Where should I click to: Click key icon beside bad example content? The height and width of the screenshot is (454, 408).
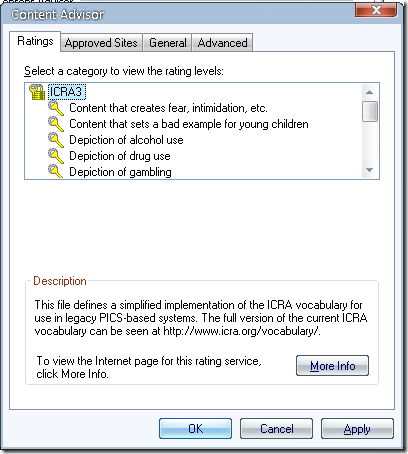click(56, 124)
